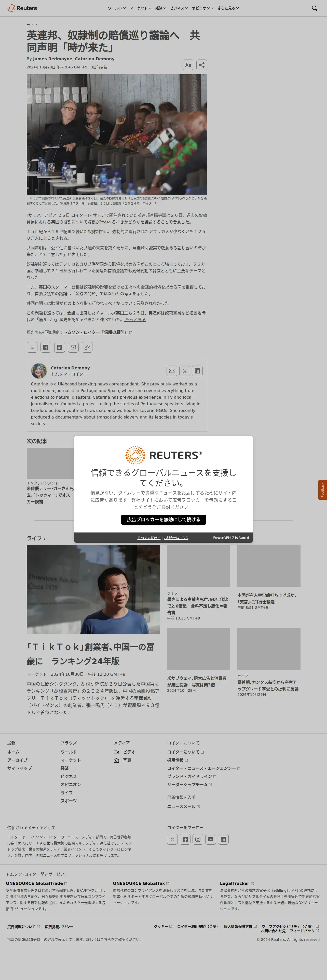Expand the ワールド menu
Viewport: 327px width, 980px height.
click(116, 8)
